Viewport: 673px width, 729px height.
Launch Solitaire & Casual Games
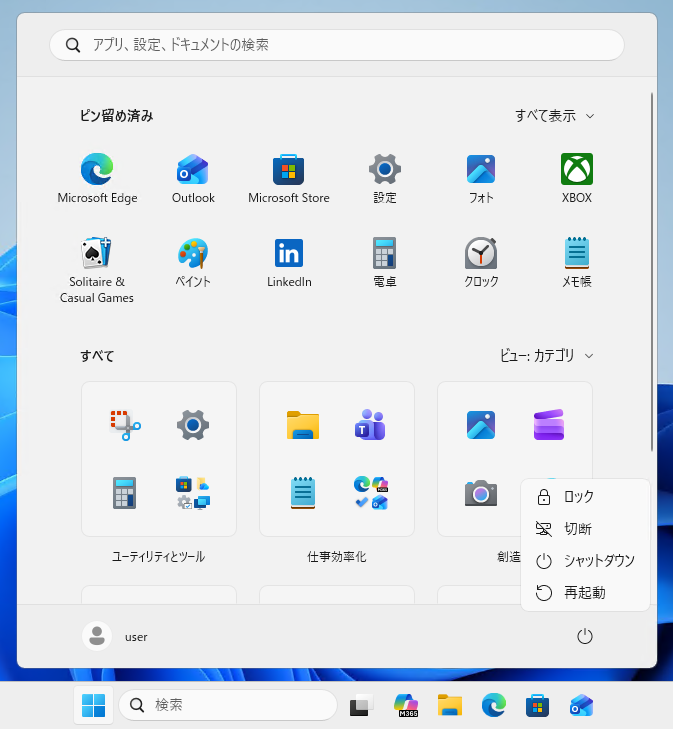(97, 271)
